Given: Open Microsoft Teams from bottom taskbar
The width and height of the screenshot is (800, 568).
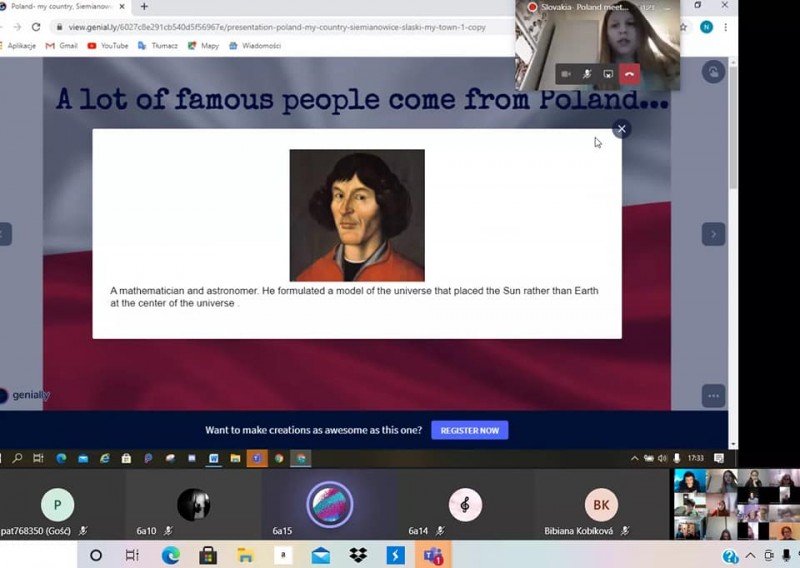Looking at the screenshot, I should pyautogui.click(x=433, y=555).
